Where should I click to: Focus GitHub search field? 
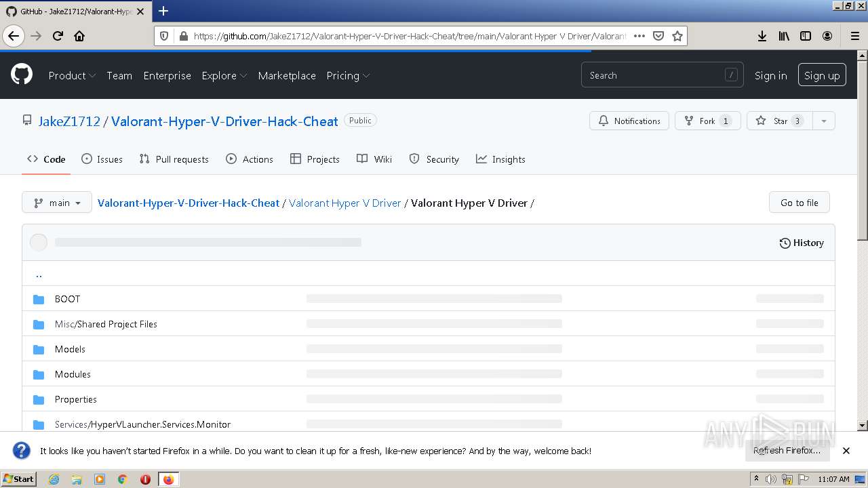[662, 75]
